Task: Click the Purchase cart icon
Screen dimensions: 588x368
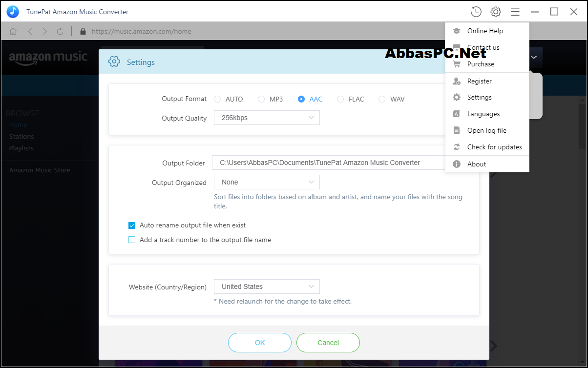Action: click(457, 64)
